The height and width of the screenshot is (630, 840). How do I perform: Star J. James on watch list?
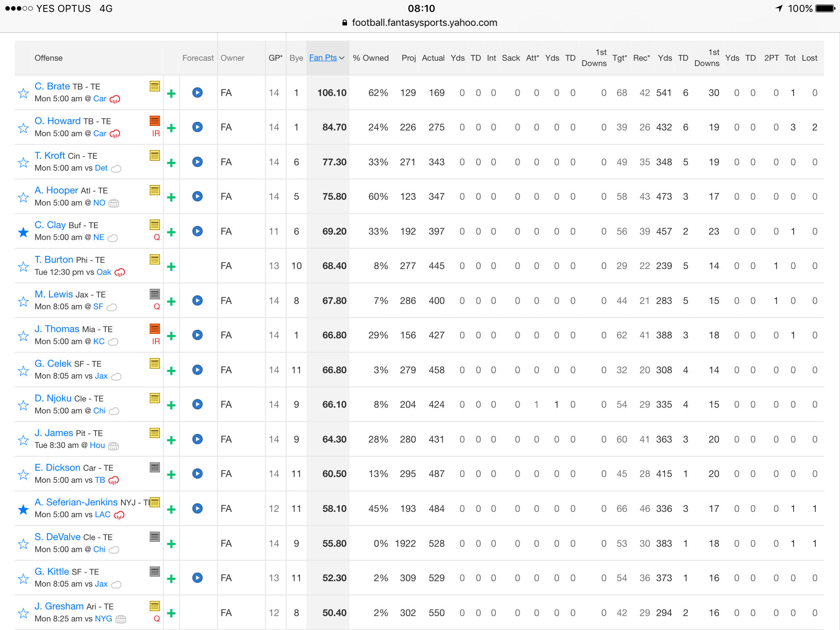click(x=23, y=440)
